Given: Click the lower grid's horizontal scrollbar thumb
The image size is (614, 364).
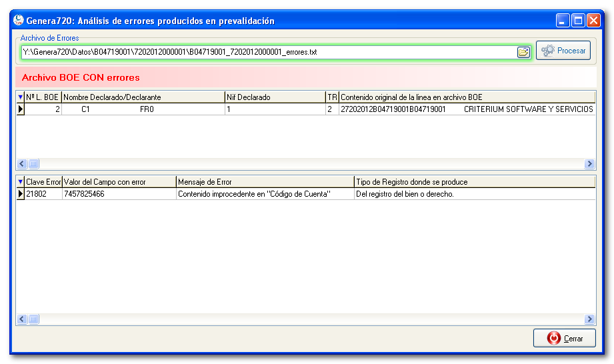Looking at the screenshot, I should [34, 319].
